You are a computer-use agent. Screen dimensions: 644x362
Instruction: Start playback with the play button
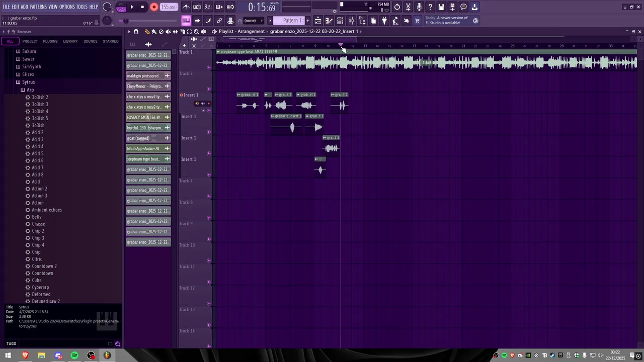(132, 7)
